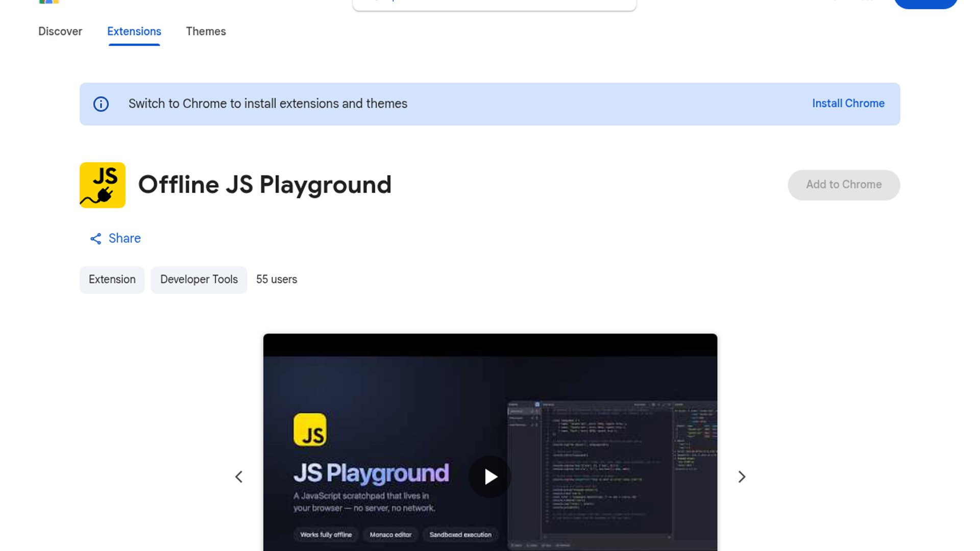Viewport: 980px width, 551px height.
Task: Select the Extensions tab
Action: pyautogui.click(x=134, y=32)
